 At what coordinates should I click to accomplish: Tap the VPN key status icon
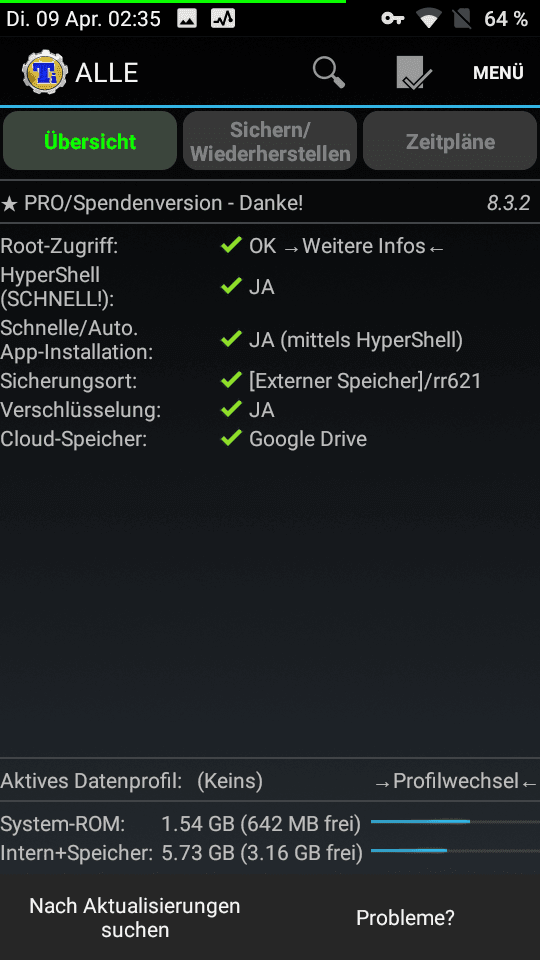[x=392, y=19]
